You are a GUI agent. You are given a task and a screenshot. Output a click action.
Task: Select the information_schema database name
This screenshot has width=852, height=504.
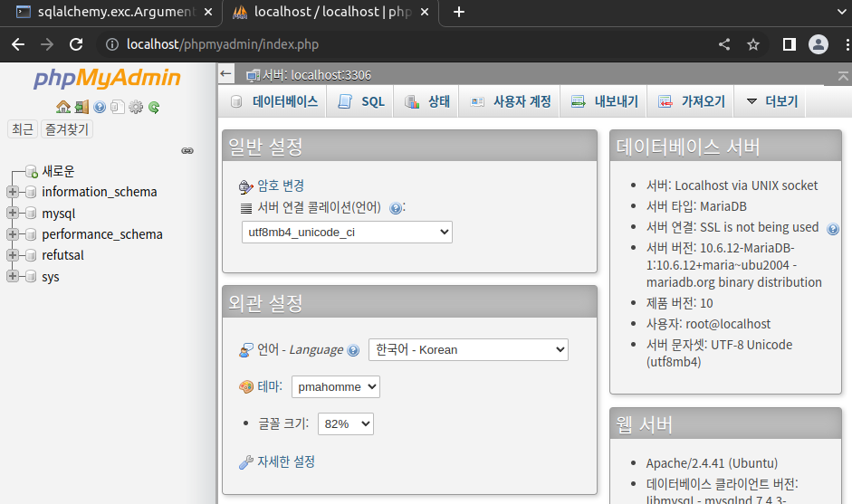coord(100,192)
